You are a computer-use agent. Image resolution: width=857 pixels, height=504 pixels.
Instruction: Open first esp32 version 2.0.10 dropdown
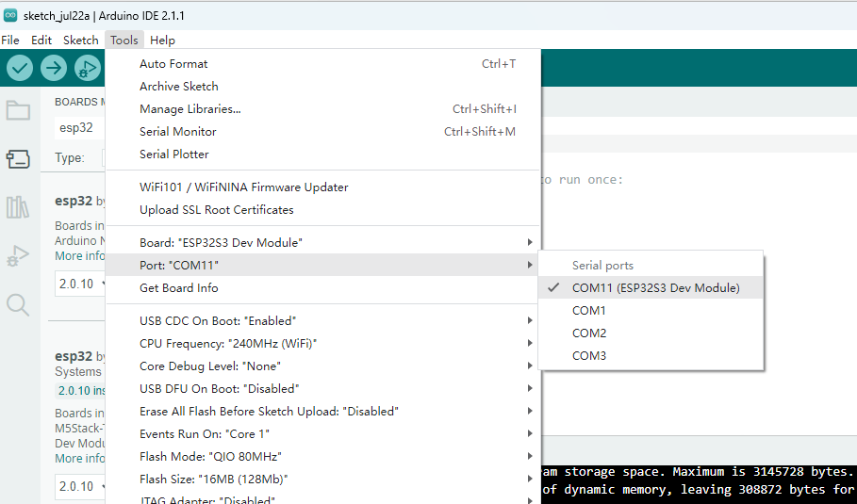pos(80,284)
